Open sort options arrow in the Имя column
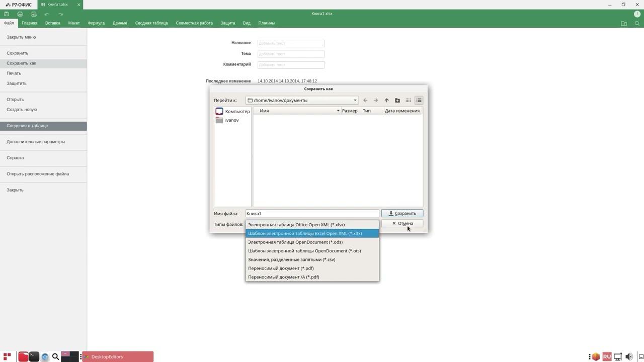644x362 pixels. (x=338, y=111)
